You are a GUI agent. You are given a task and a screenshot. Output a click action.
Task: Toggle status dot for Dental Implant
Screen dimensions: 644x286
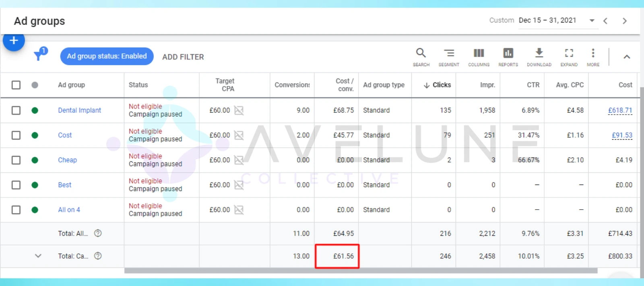tap(35, 110)
